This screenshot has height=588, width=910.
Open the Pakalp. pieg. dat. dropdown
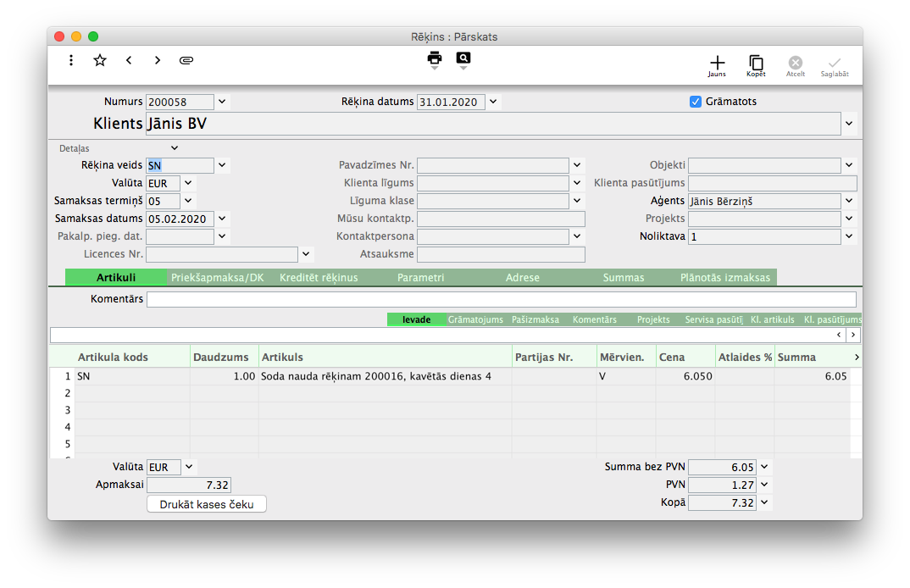click(222, 236)
